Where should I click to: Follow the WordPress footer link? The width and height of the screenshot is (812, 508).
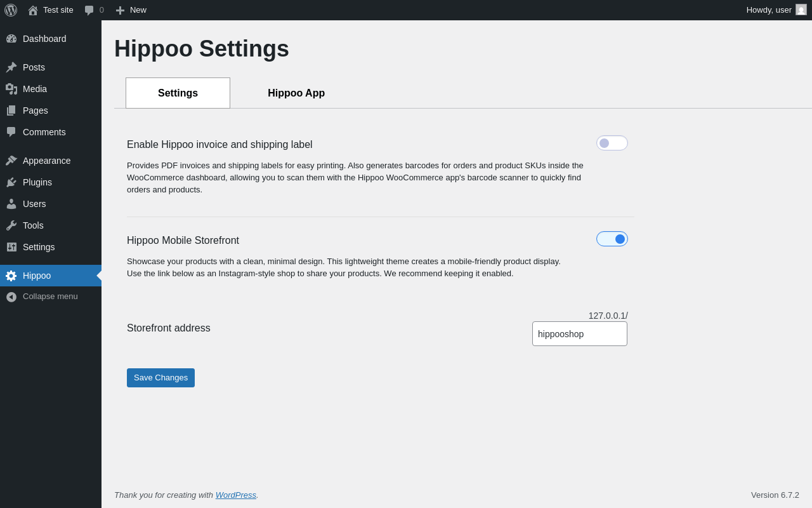pos(236,495)
